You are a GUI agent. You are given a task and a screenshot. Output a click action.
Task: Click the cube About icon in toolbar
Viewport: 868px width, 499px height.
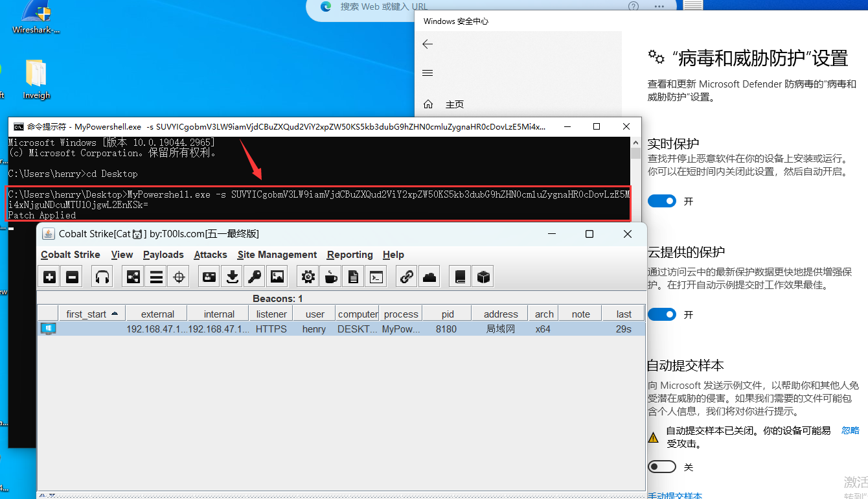click(483, 277)
